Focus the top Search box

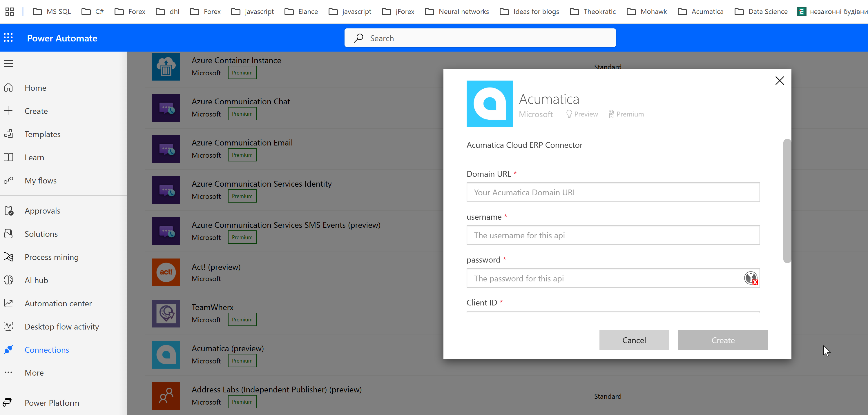point(480,38)
